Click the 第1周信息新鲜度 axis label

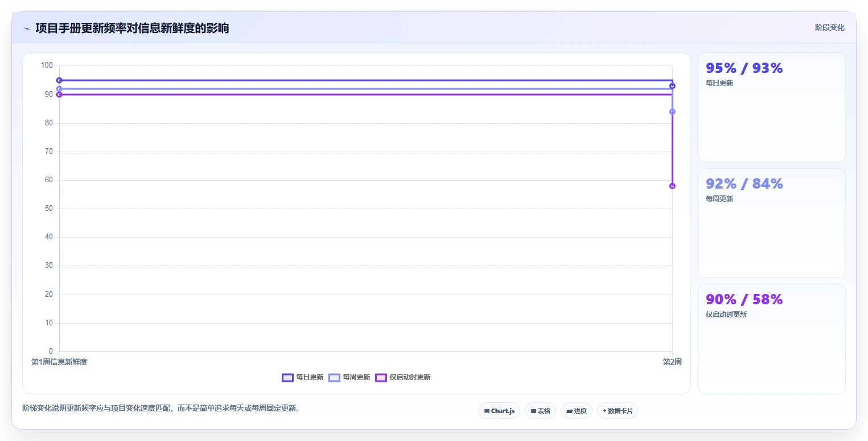(x=59, y=362)
